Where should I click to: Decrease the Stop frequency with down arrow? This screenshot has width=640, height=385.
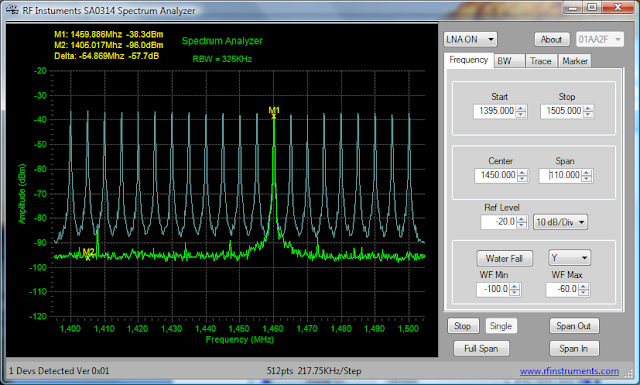588,114
